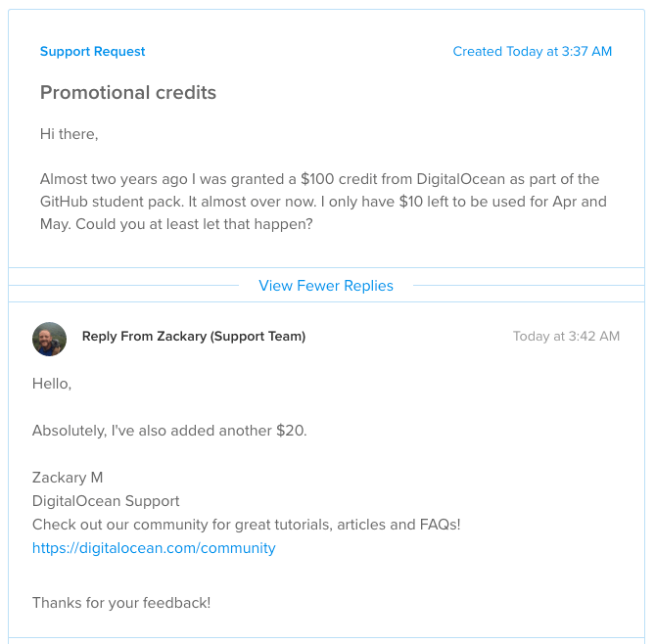This screenshot has width=655, height=644.
Task: Click the GitHub student pack sentence
Action: [x=112, y=202]
